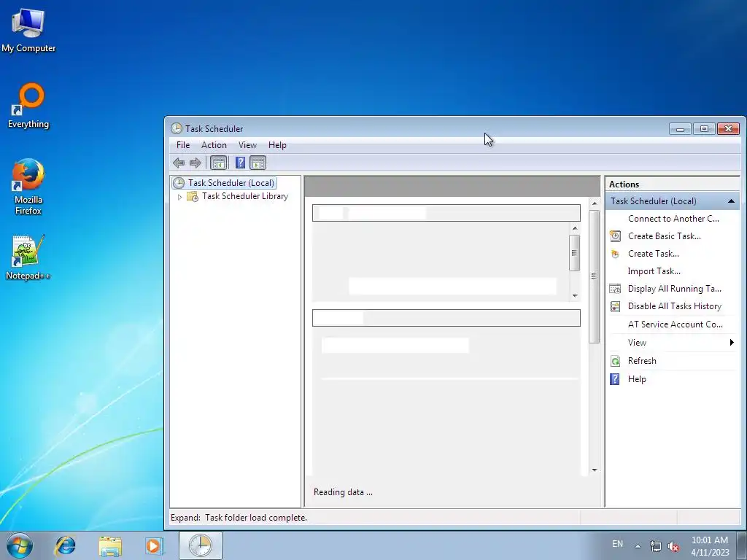Click the Show desktop button
Viewport: 747px width, 560px height.
pyautogui.click(x=743, y=545)
